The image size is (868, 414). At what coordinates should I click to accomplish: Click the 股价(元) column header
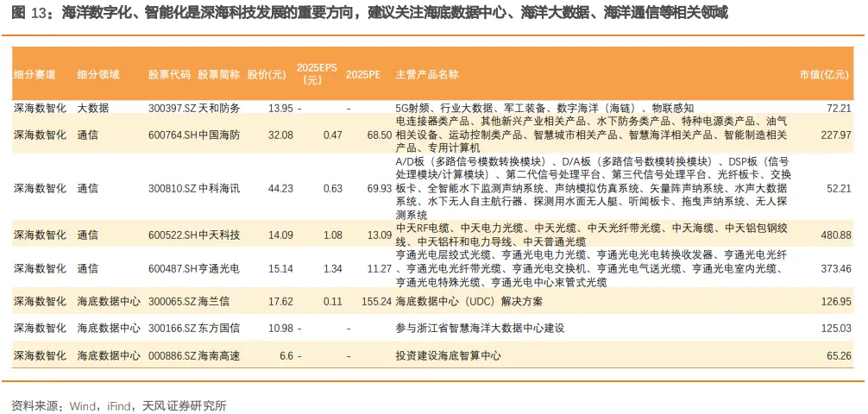[x=267, y=75]
